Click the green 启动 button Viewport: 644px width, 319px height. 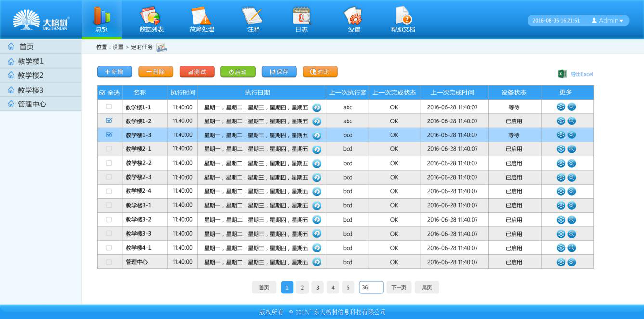(x=238, y=72)
